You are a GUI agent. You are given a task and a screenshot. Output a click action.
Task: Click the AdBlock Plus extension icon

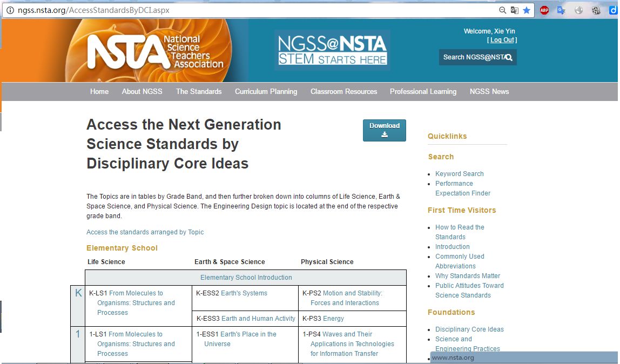click(544, 10)
